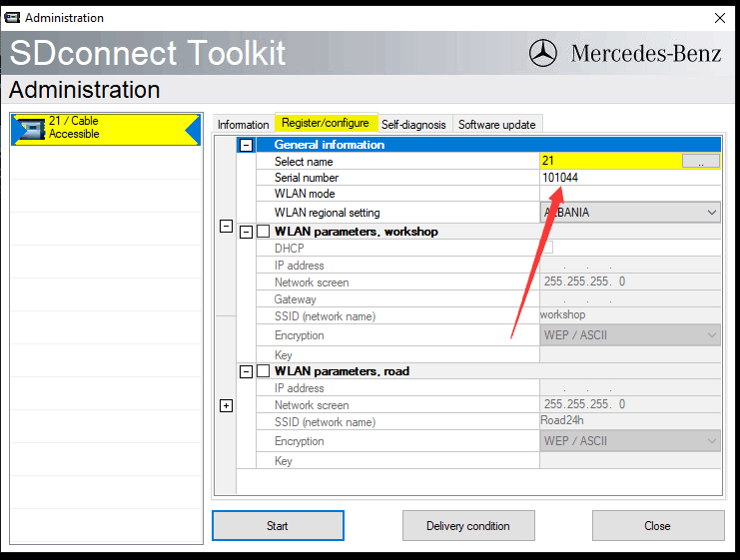Click the Administration window title icon

[12, 17]
